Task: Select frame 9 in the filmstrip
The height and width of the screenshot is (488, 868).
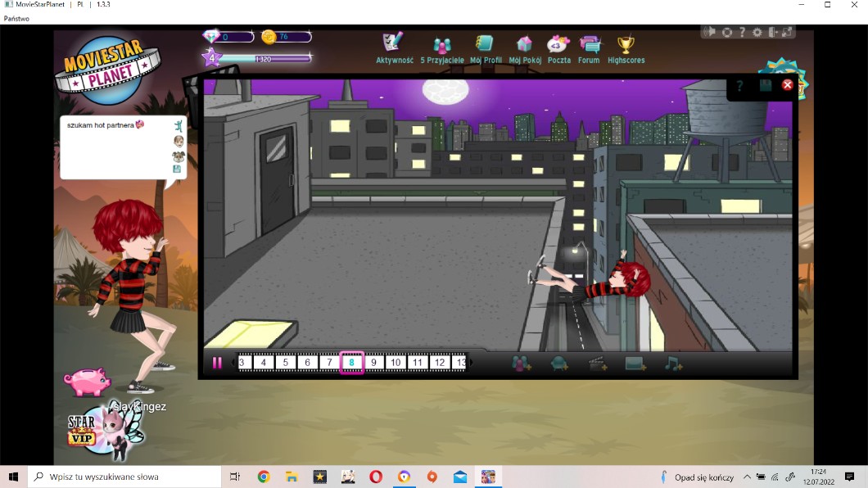Action: coord(374,363)
